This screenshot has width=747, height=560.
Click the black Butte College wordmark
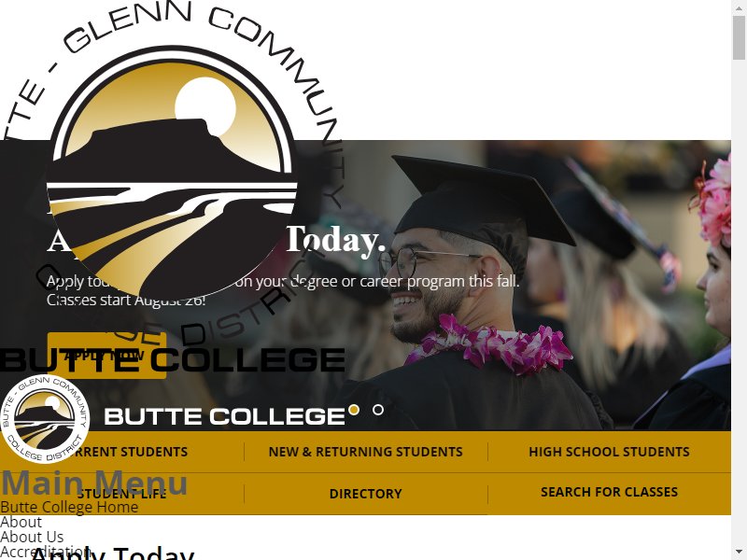[173, 359]
